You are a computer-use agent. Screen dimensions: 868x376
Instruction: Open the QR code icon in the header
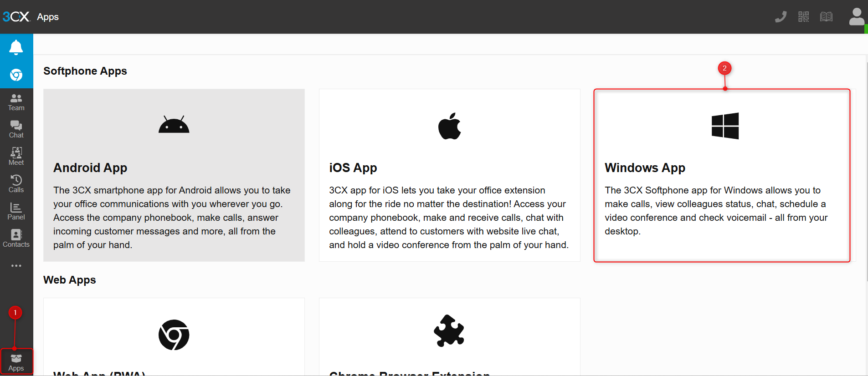click(x=803, y=17)
